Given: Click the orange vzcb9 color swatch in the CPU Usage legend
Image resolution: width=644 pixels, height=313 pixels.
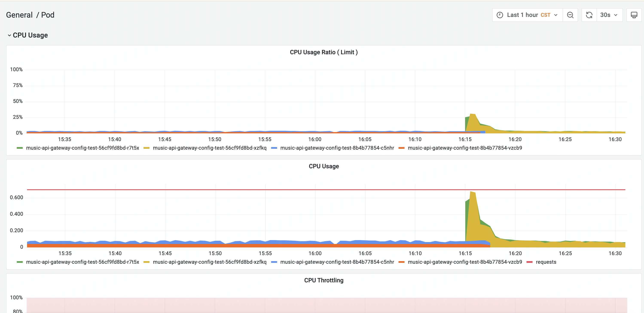Looking at the screenshot, I should click(x=401, y=262).
